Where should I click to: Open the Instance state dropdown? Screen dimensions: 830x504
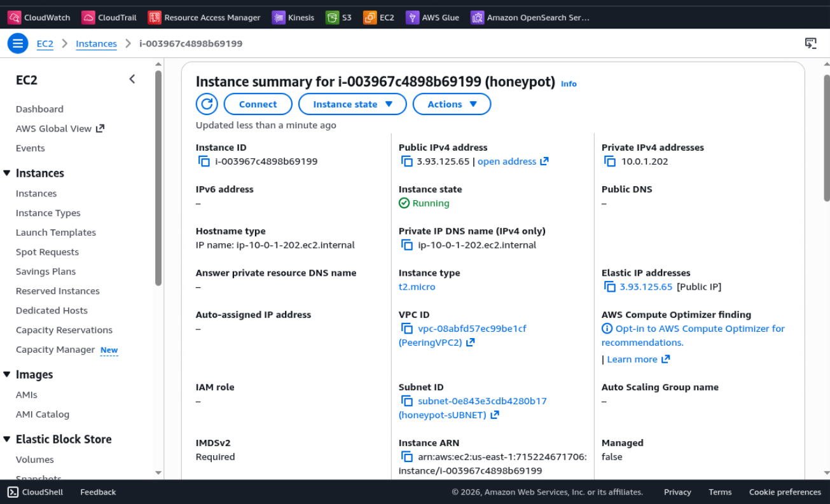coord(352,104)
